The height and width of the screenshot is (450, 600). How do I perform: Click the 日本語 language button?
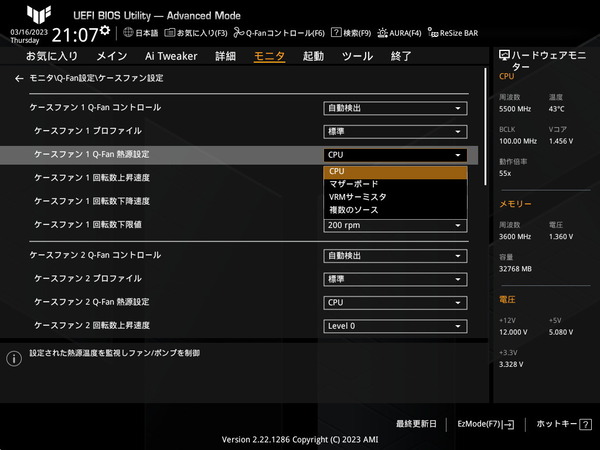[x=141, y=33]
